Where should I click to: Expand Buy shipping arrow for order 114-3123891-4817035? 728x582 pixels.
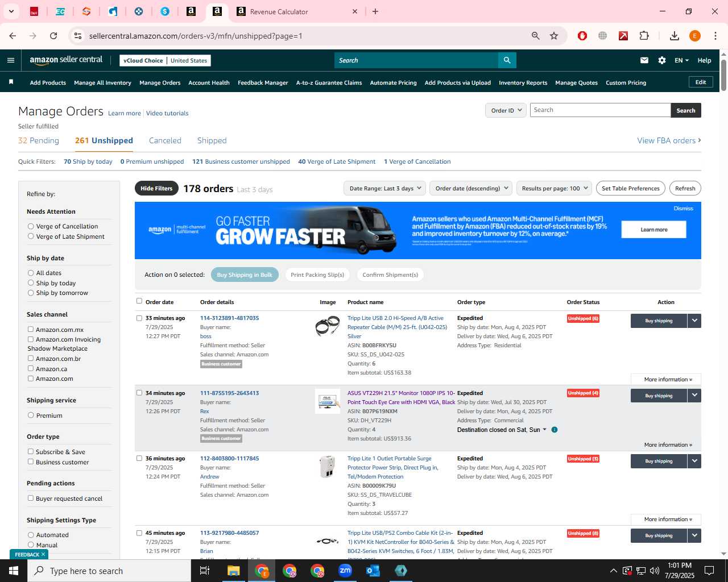pos(694,321)
